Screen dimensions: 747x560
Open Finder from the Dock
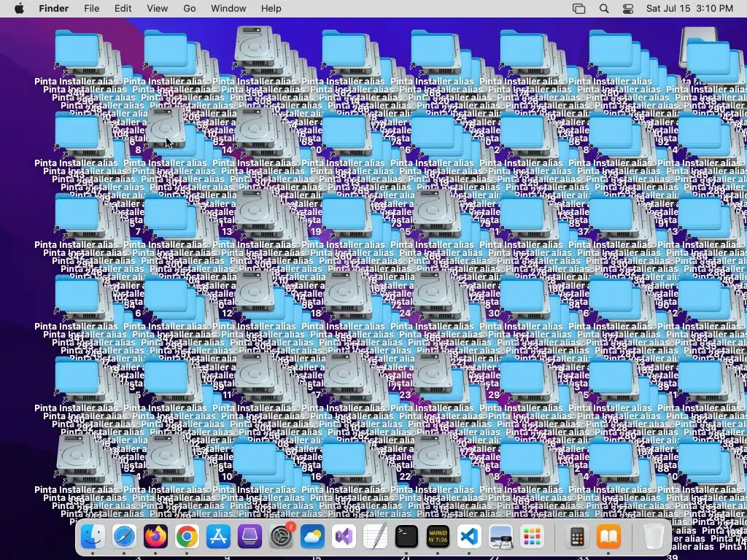[x=93, y=537]
